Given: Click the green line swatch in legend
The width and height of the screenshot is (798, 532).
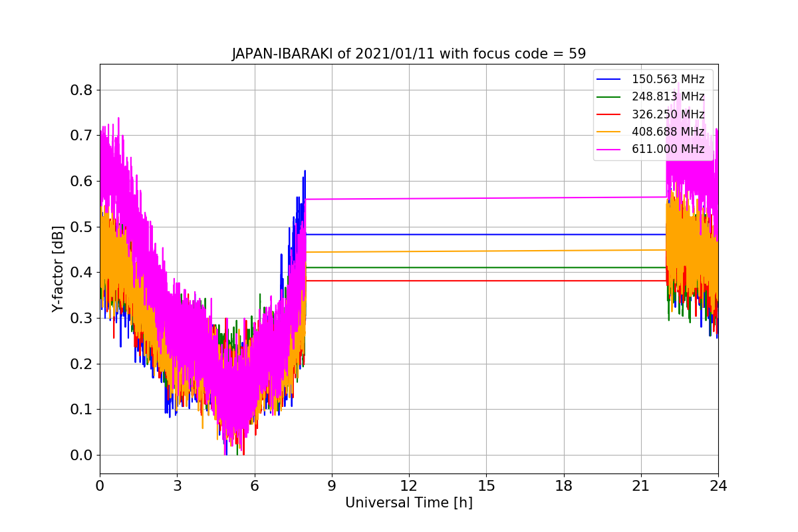Looking at the screenshot, I should (x=609, y=97).
